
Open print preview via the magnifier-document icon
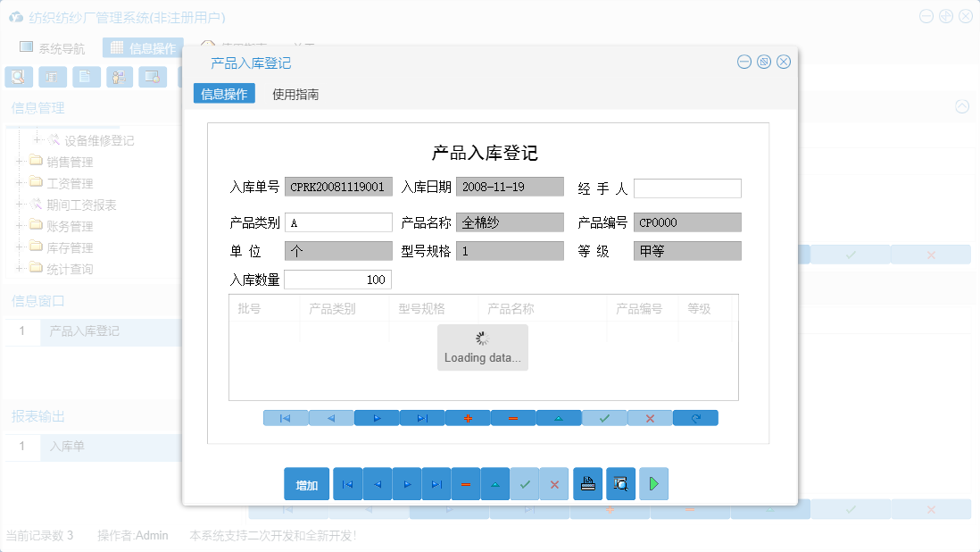coord(619,483)
